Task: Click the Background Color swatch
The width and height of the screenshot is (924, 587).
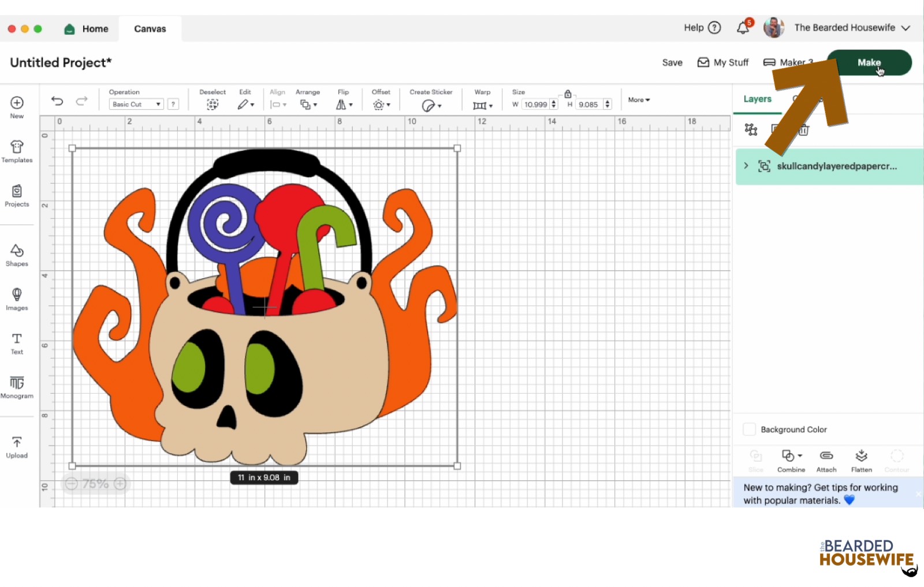Action: [749, 429]
